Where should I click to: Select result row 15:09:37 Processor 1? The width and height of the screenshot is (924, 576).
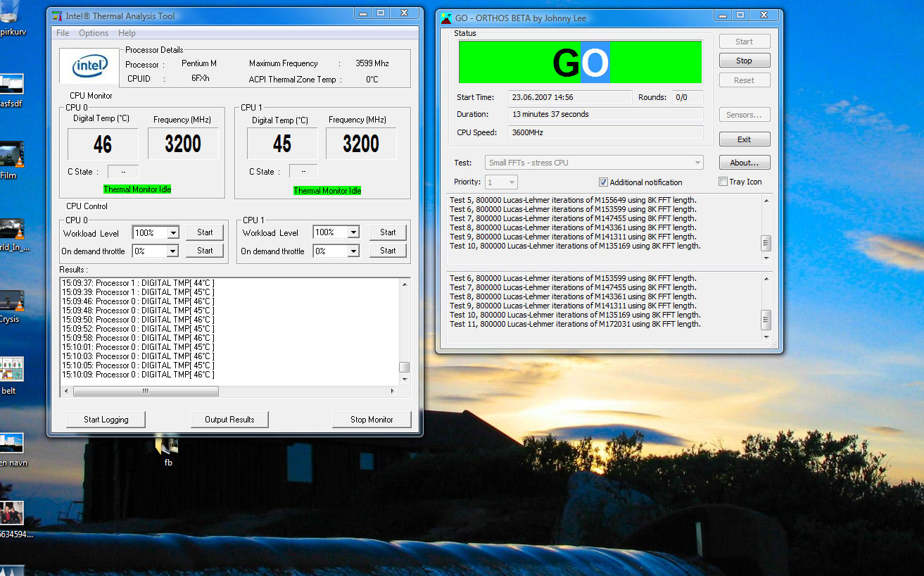click(138, 283)
